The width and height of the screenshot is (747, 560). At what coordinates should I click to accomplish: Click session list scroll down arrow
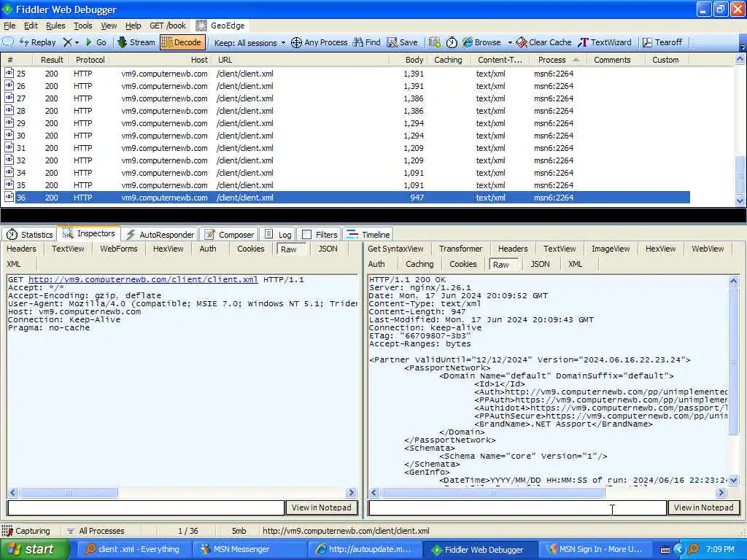(740, 201)
